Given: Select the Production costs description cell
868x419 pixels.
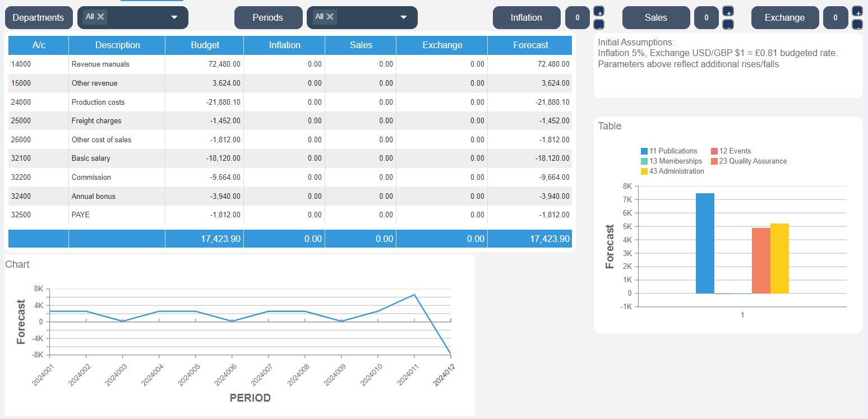Looking at the screenshot, I should (117, 103).
